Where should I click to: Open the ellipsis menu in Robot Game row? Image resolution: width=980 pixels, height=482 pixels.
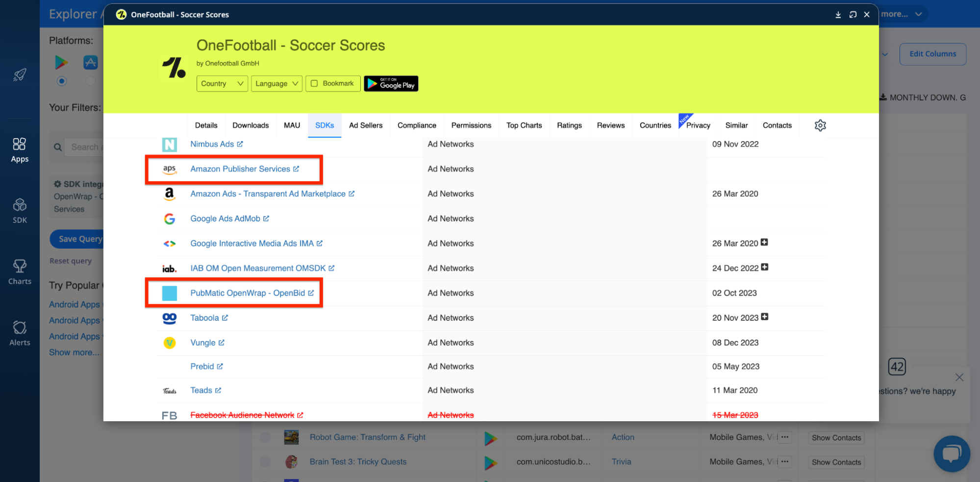pyautogui.click(x=785, y=437)
